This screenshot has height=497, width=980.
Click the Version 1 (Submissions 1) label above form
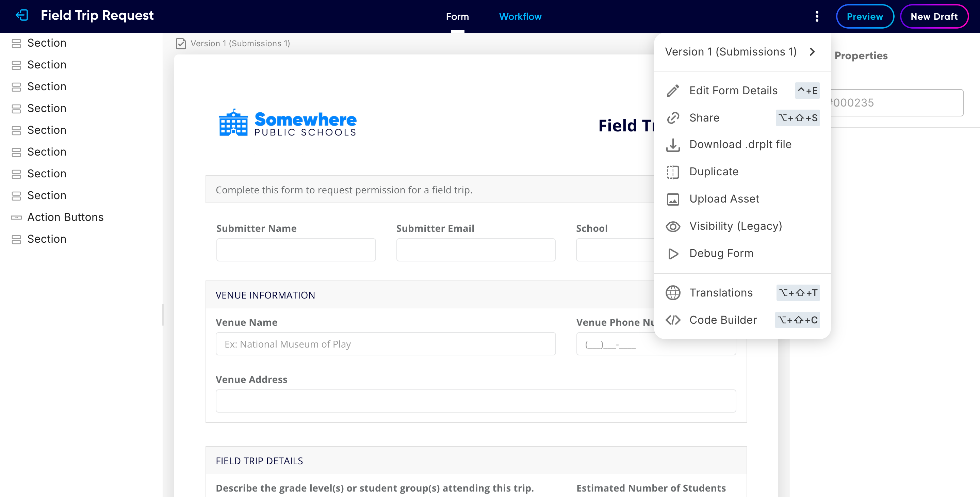pyautogui.click(x=240, y=43)
